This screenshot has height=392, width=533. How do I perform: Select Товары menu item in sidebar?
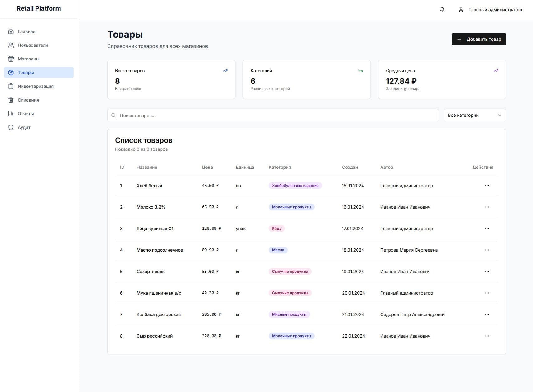tap(26, 73)
